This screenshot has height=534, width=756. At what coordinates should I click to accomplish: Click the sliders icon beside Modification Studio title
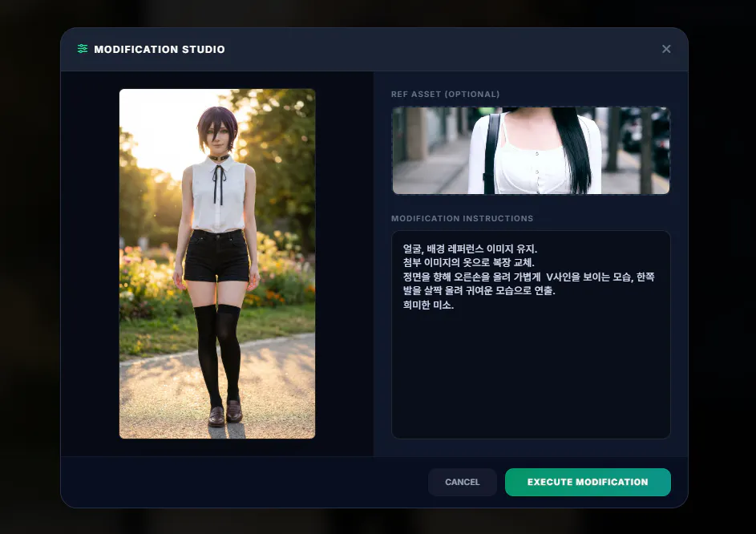click(82, 48)
